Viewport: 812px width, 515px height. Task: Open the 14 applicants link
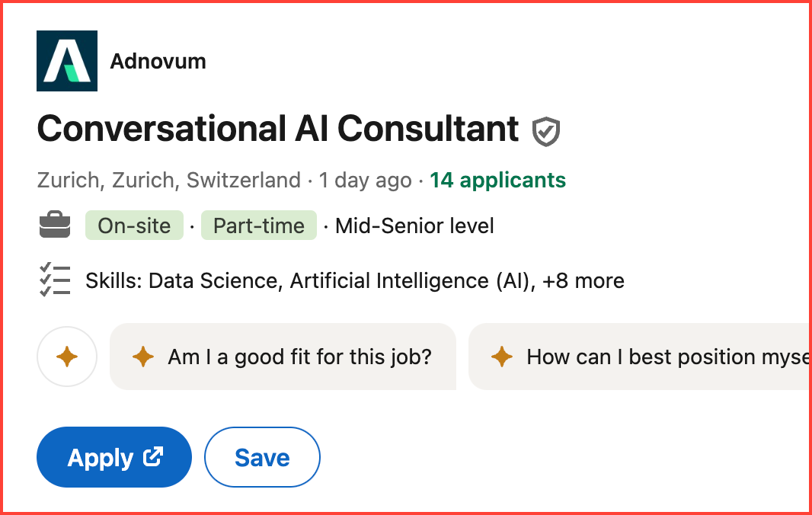(497, 180)
